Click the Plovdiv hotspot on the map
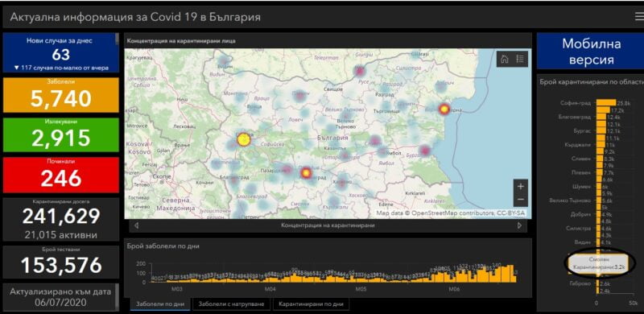The image size is (644, 314). pos(306,173)
